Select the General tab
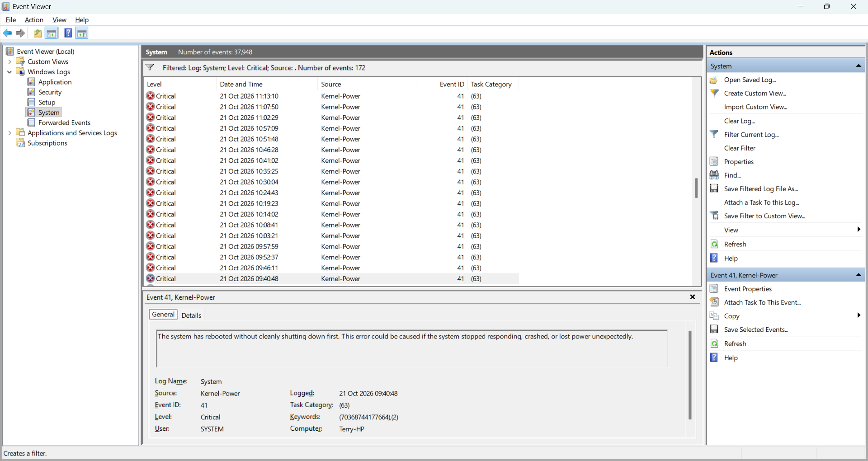 [x=163, y=315]
